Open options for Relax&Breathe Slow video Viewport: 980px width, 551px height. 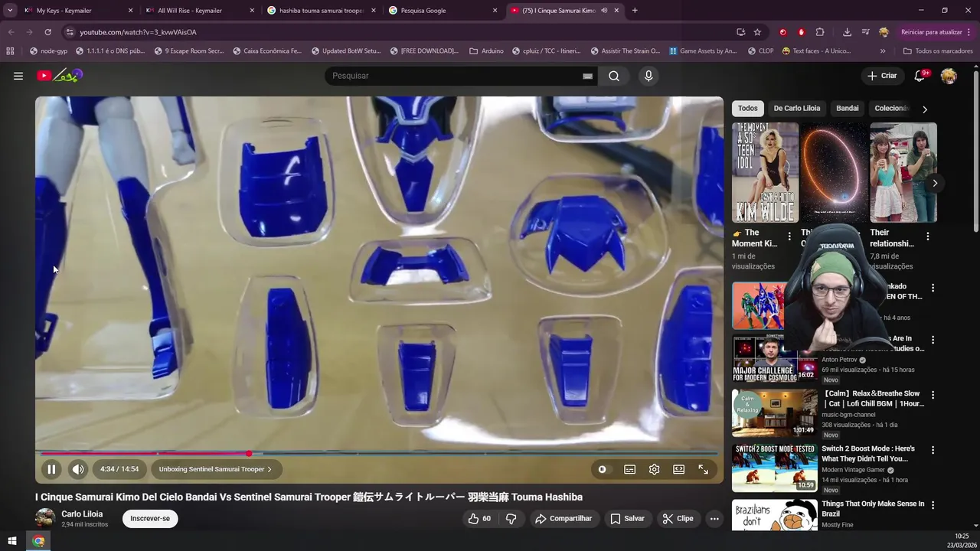click(933, 395)
